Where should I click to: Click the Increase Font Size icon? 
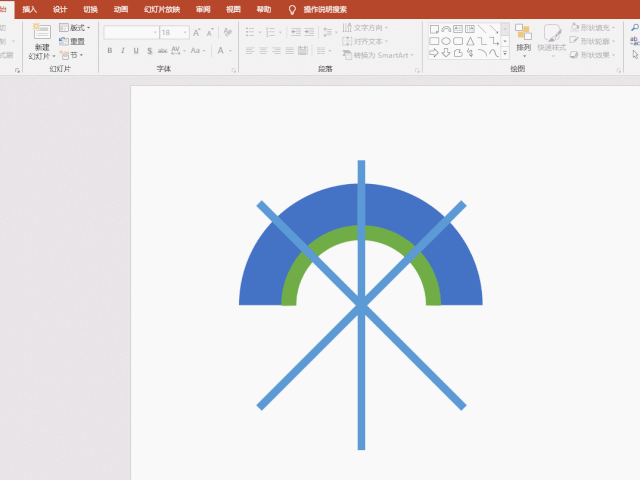tap(198, 32)
